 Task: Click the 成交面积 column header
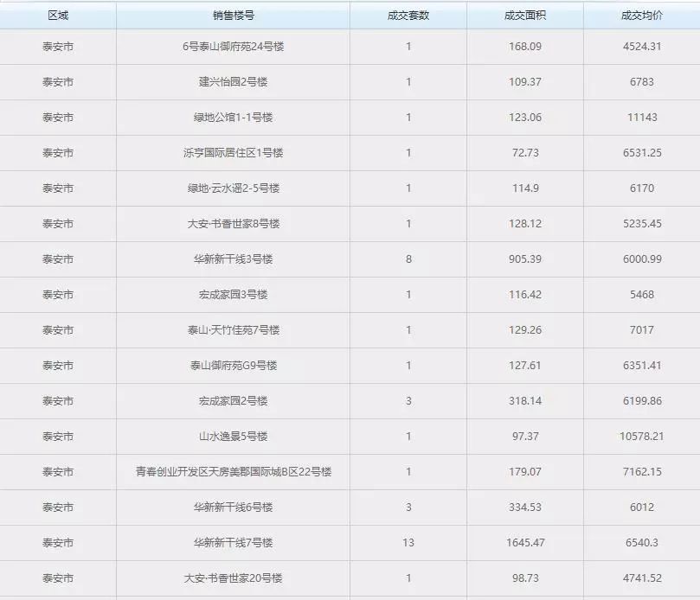click(525, 16)
